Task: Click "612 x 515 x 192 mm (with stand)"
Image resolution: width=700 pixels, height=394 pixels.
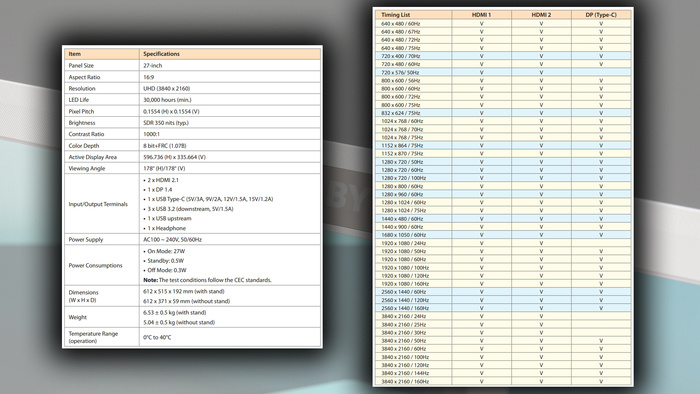Action: (x=184, y=291)
